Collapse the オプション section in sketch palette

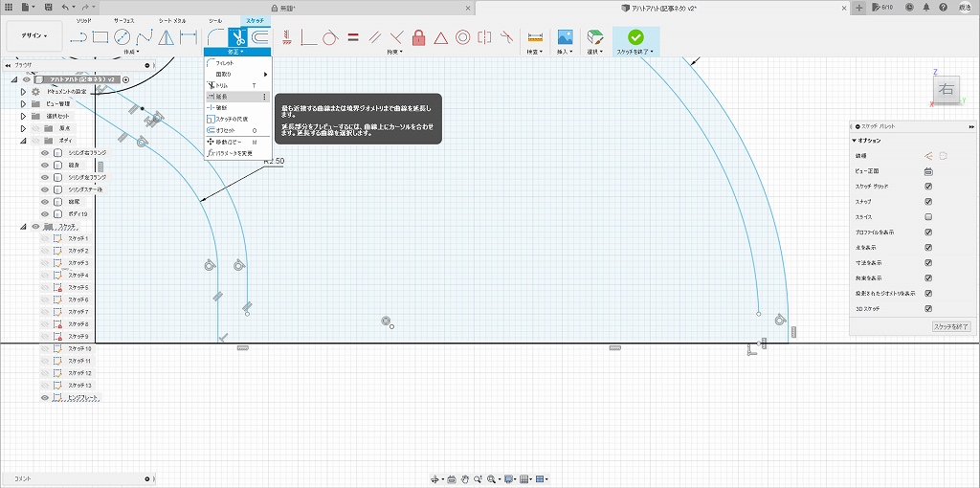855,141
